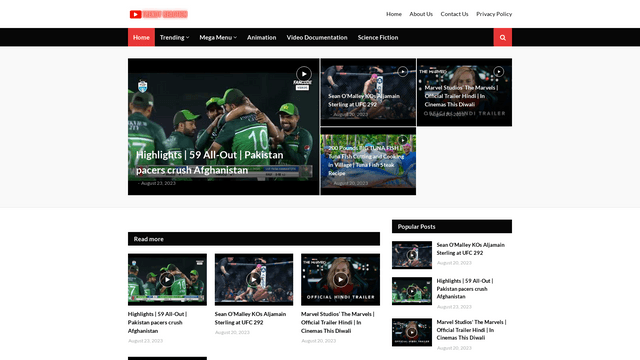Open the Contact Us link
This screenshot has width=640, height=360.
point(454,14)
